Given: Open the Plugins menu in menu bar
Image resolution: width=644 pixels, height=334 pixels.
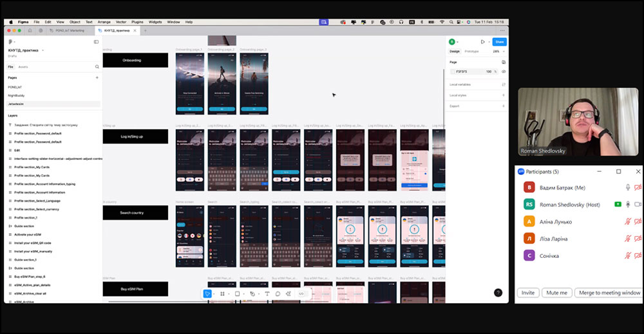Looking at the screenshot, I should (x=138, y=22).
